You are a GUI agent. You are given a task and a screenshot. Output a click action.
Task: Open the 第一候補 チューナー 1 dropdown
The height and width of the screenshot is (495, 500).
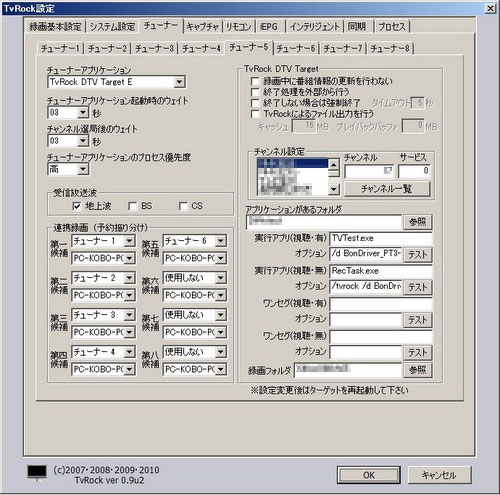click(x=129, y=241)
